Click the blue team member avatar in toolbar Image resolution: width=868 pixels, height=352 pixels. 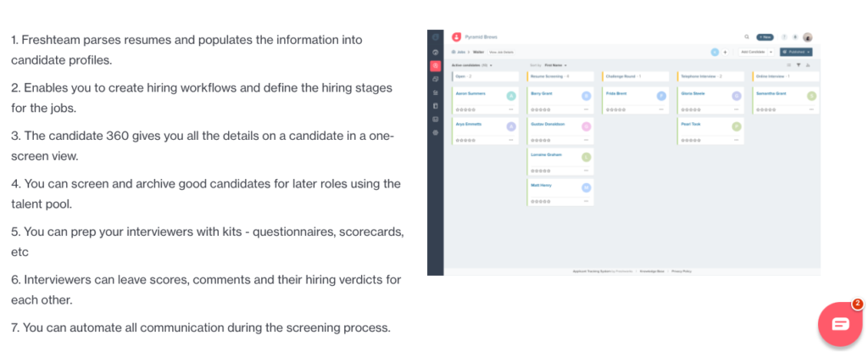tap(715, 52)
